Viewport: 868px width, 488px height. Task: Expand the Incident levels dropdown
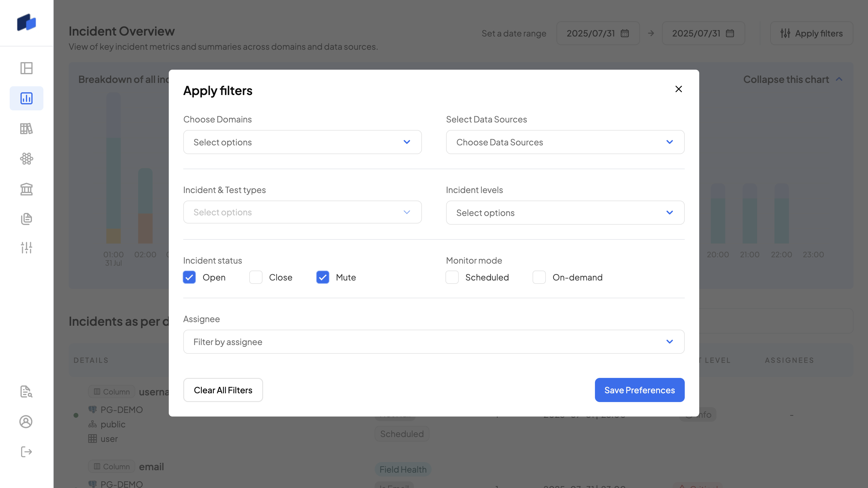pyautogui.click(x=565, y=212)
